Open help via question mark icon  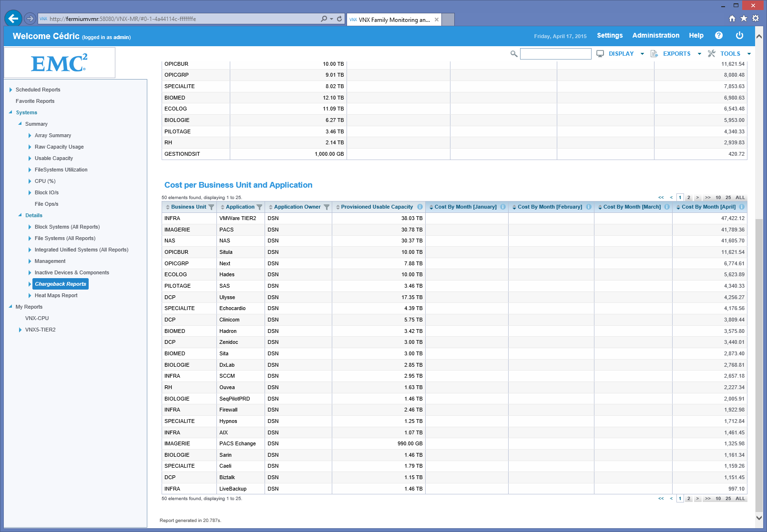click(x=719, y=36)
